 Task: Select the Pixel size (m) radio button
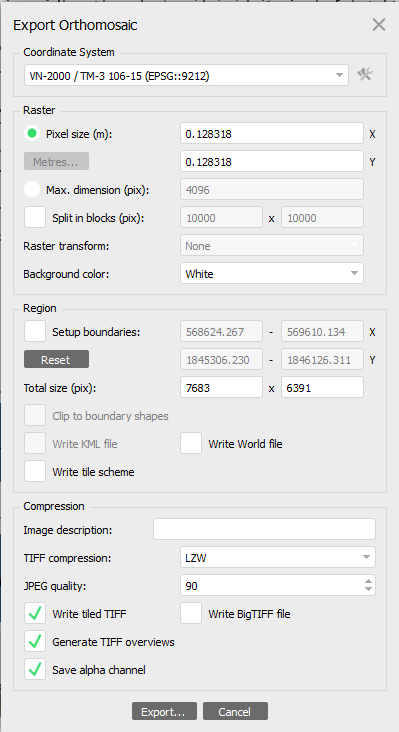(32, 134)
